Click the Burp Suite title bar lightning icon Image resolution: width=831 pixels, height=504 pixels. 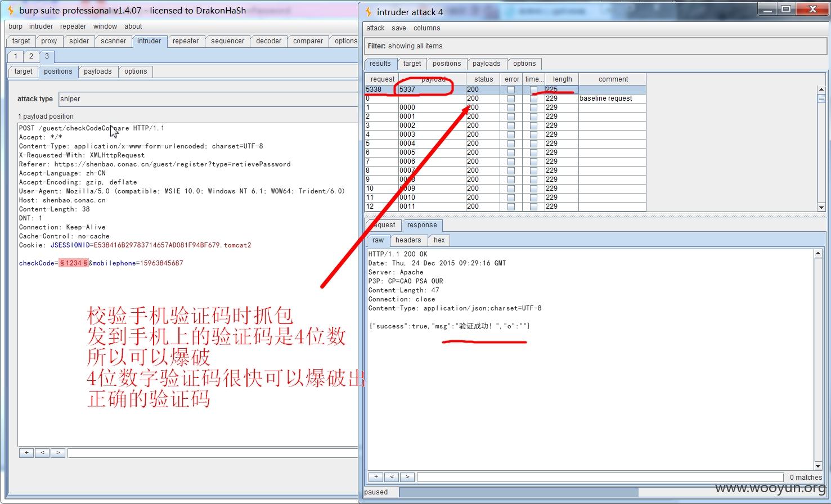[10, 10]
